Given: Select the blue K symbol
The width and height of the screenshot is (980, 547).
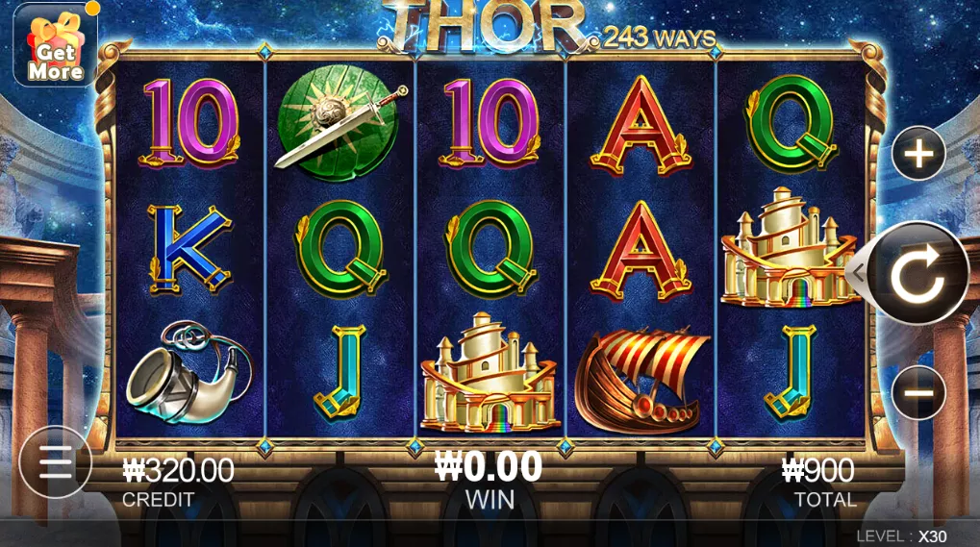Looking at the screenshot, I should coord(188,250).
